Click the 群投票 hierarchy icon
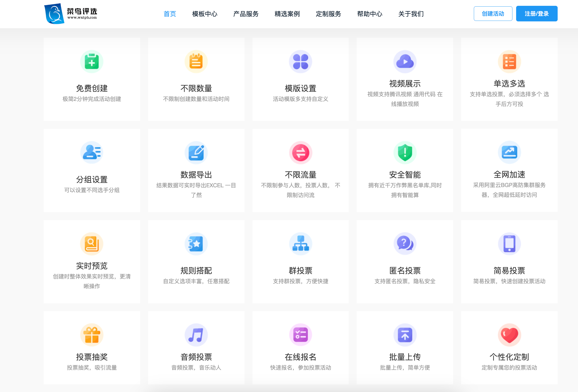 coord(300,244)
